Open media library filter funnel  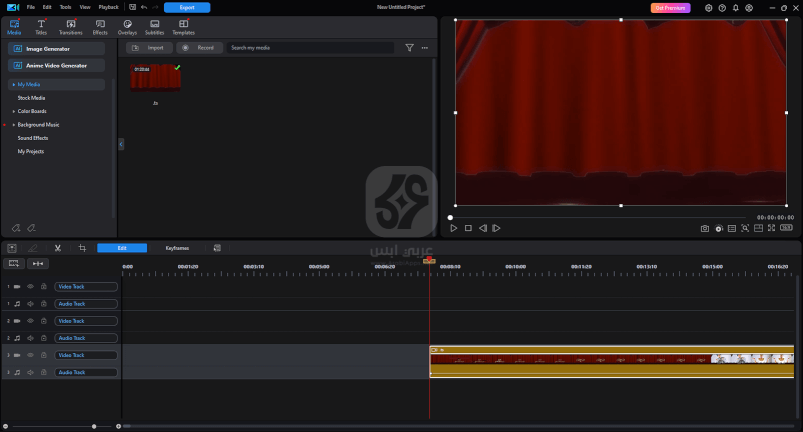(x=409, y=47)
